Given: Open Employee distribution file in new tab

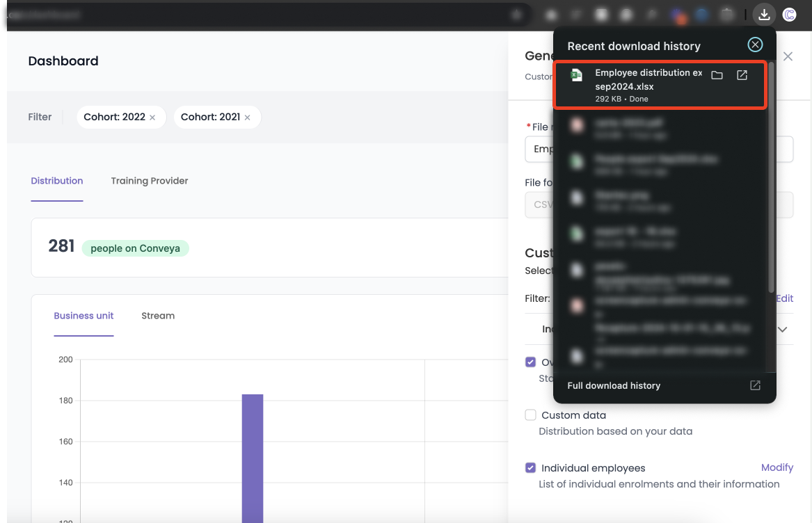Looking at the screenshot, I should (x=742, y=76).
